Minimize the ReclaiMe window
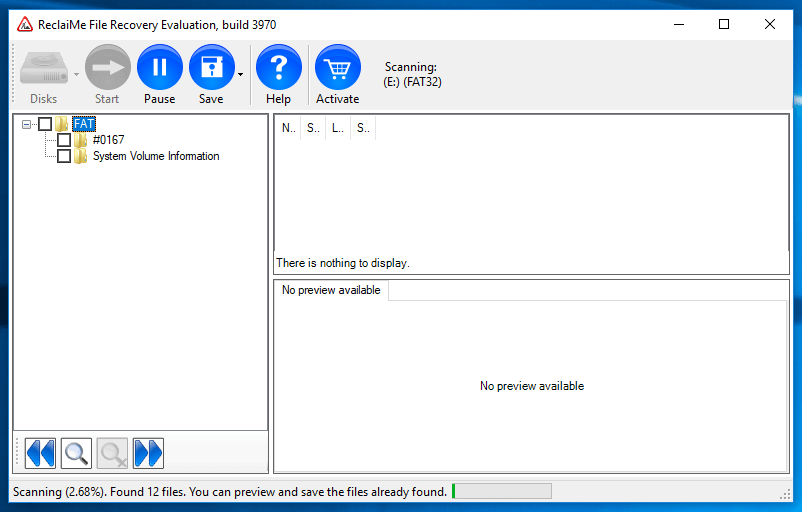The image size is (802, 512). (x=679, y=24)
